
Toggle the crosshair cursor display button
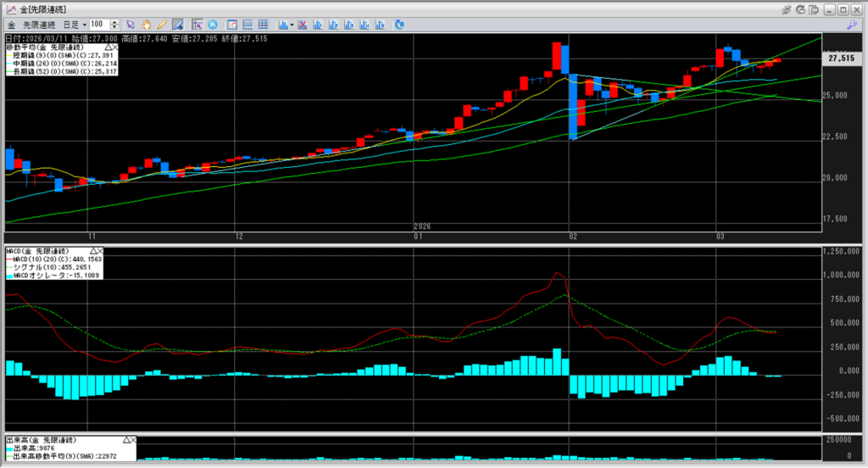197,25
